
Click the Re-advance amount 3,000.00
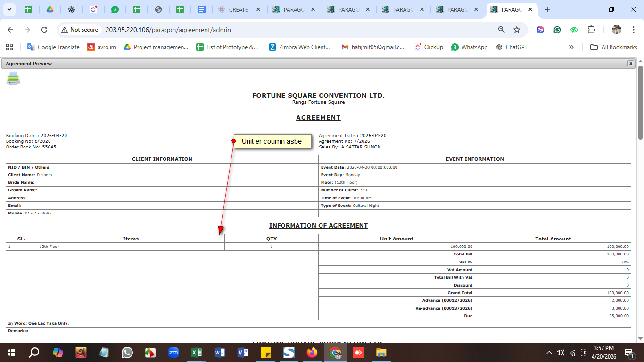620,308
